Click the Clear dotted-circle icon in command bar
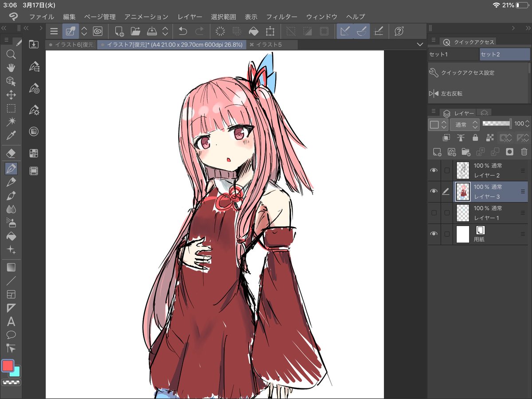 pos(220,31)
